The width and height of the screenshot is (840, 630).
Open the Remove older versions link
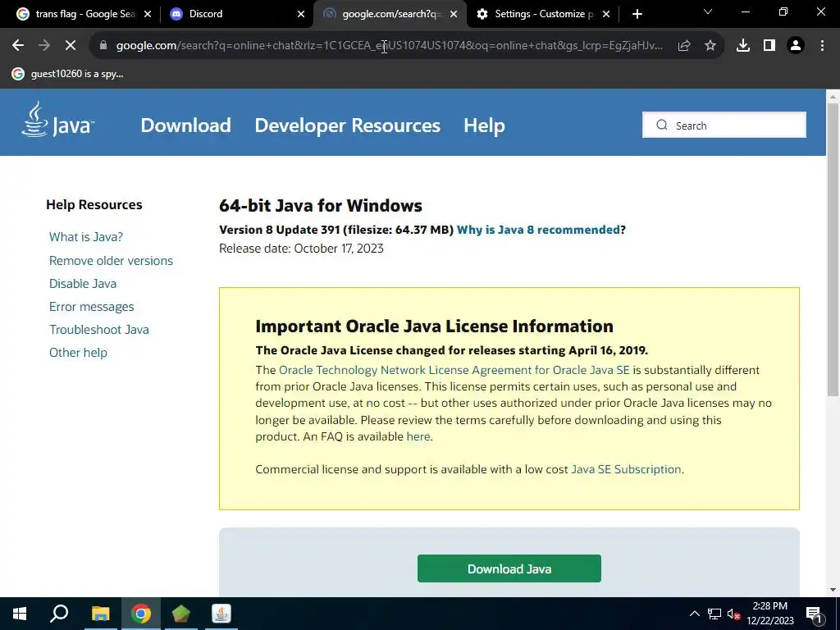point(111,261)
